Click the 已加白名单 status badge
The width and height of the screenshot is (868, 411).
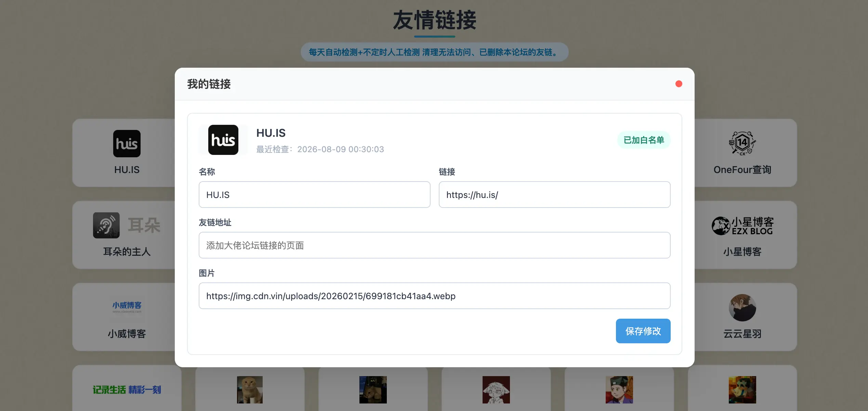click(x=644, y=140)
